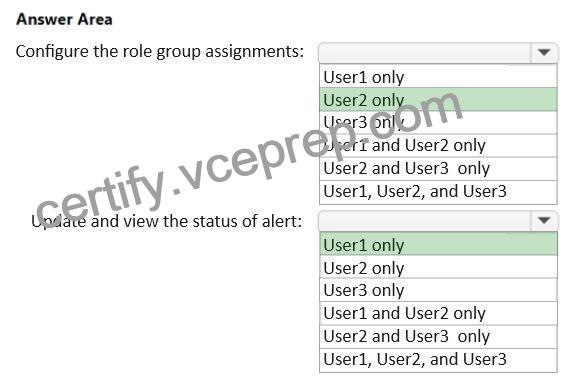567x386 pixels.
Task: Open the alert status dropdown arrow
Action: coord(544,220)
